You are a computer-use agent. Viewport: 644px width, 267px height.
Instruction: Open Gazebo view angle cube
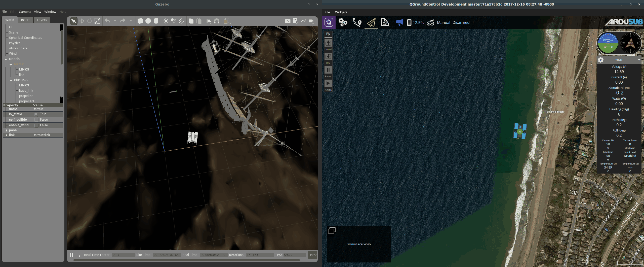(x=226, y=21)
